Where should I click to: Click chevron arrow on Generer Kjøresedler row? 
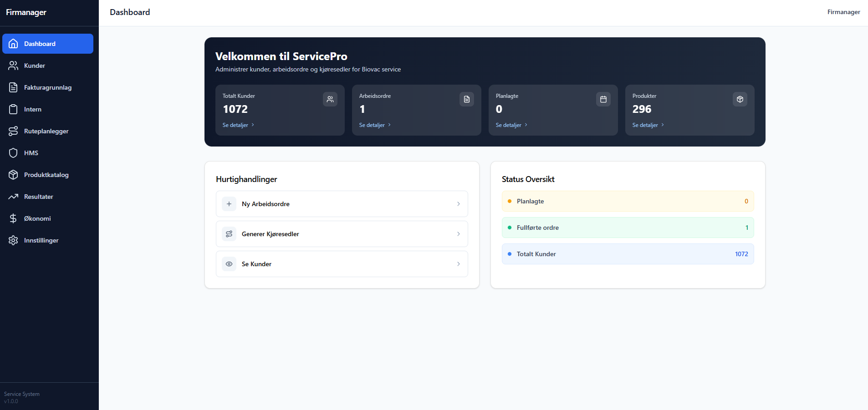(x=459, y=234)
